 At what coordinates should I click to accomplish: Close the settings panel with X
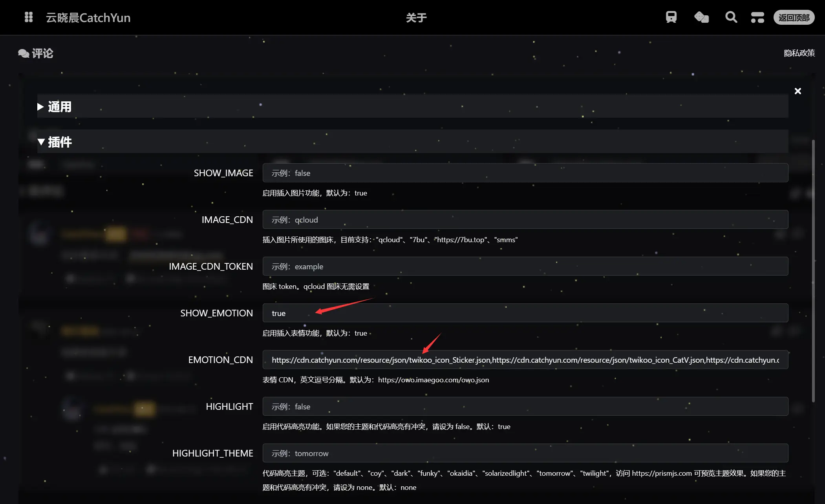click(798, 91)
